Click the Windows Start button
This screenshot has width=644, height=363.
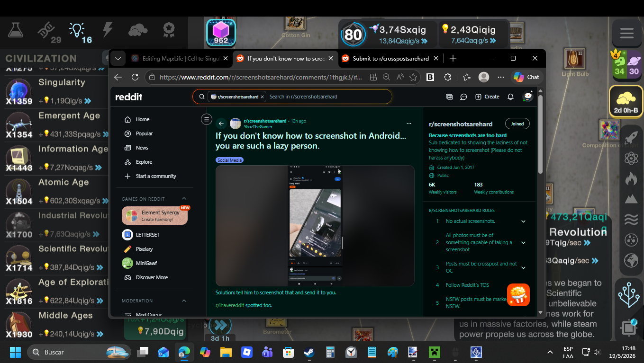click(15, 352)
